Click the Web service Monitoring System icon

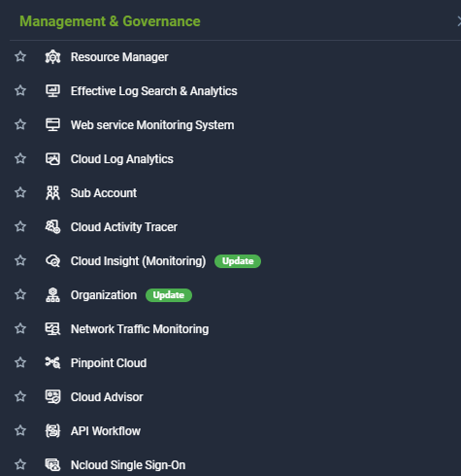tap(52, 125)
